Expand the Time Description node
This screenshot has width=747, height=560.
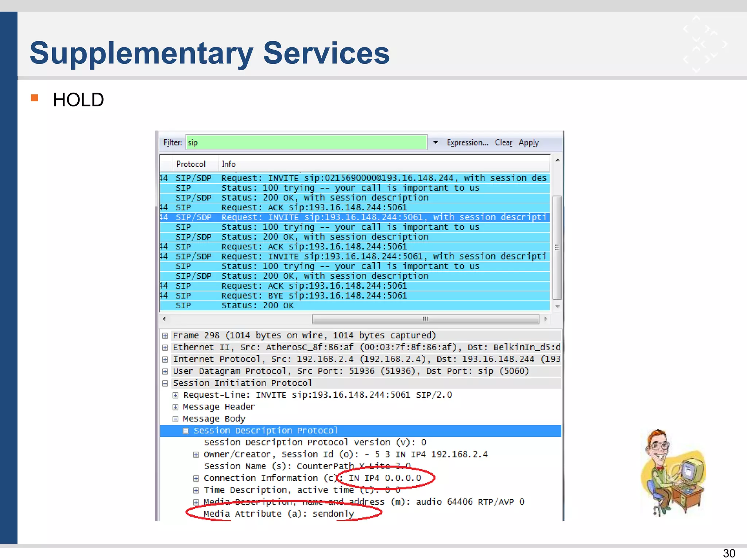[x=196, y=490]
